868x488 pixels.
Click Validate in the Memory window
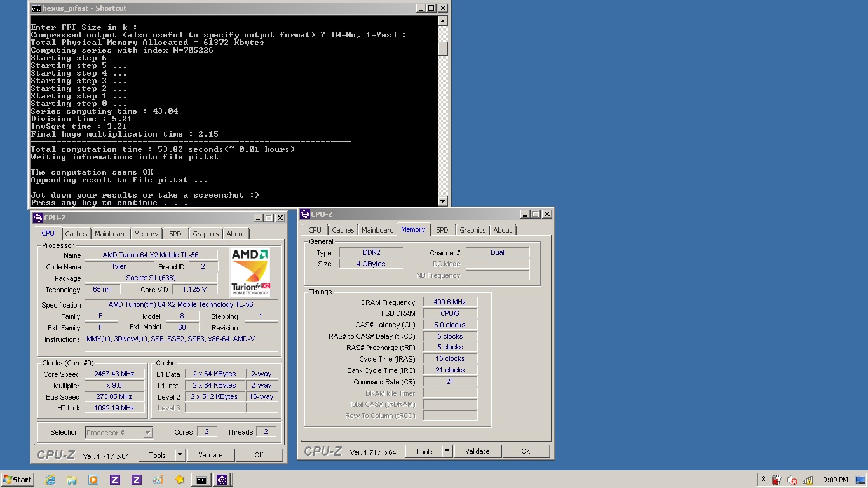pyautogui.click(x=477, y=451)
